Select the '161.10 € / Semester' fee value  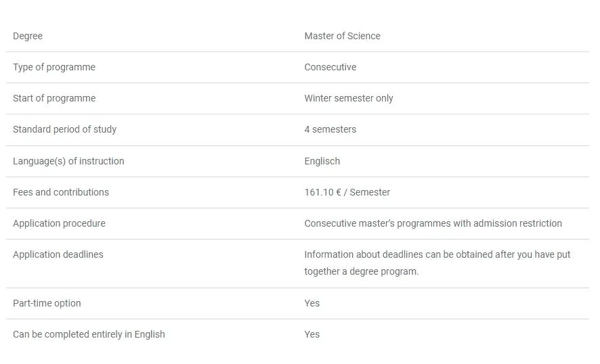tap(347, 192)
